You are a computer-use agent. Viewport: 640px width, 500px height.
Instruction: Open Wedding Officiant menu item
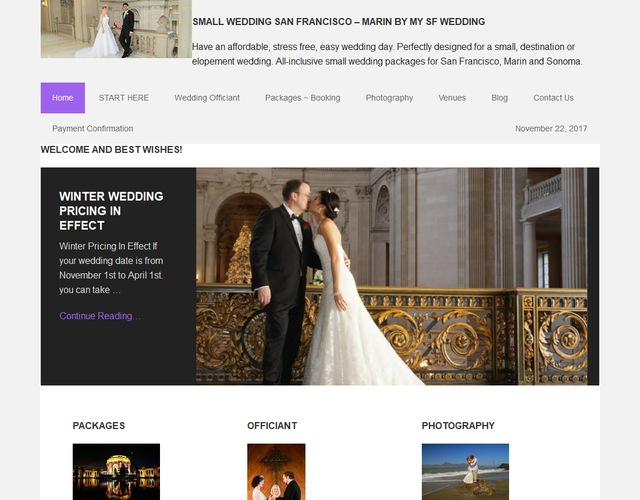click(x=207, y=98)
